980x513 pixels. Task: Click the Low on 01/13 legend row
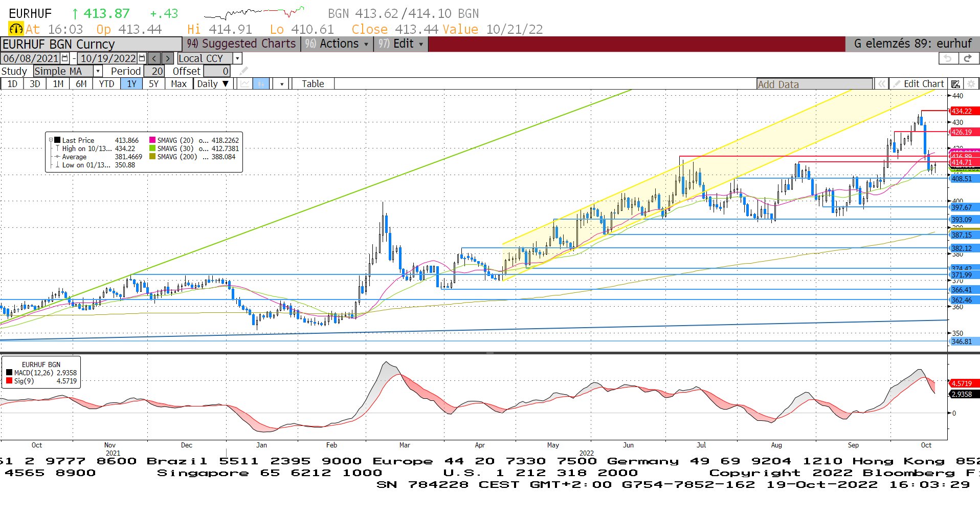(x=95, y=165)
